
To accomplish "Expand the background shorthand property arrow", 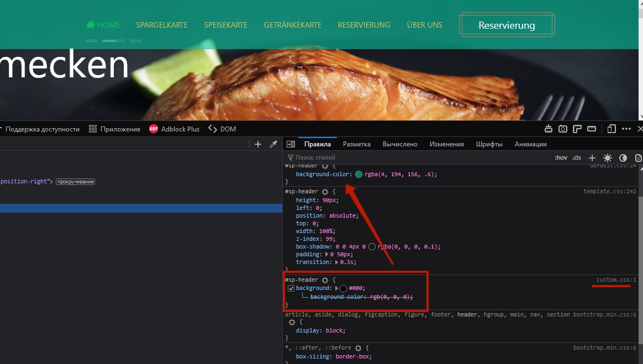I will click(337, 288).
